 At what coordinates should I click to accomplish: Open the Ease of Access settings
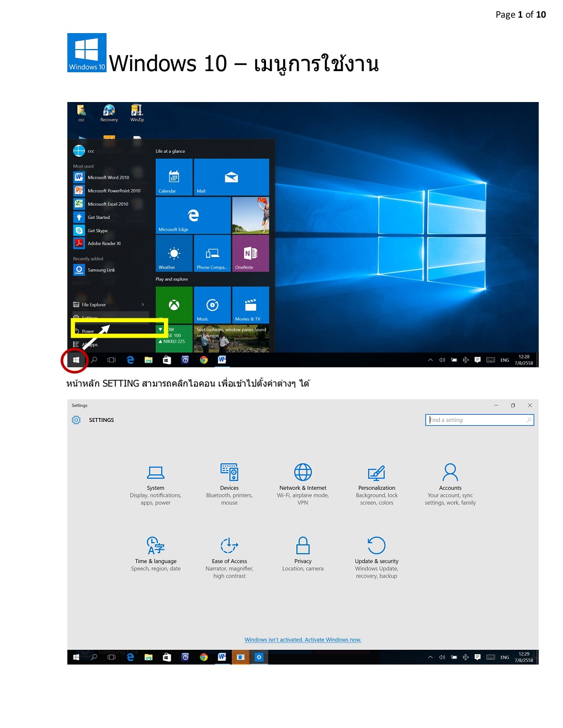[230, 558]
